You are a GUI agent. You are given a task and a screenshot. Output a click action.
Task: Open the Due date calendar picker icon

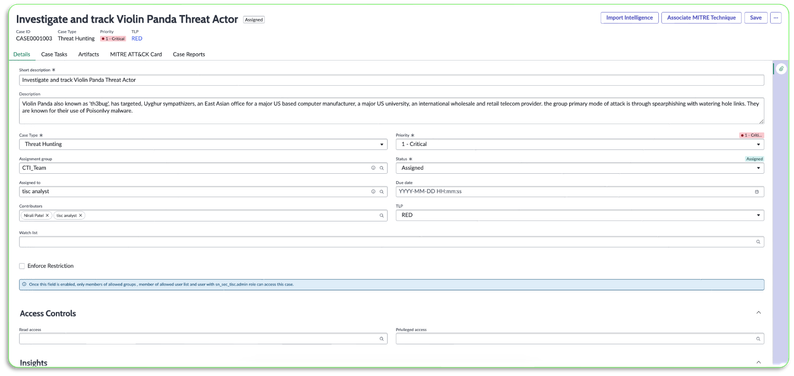tap(758, 192)
